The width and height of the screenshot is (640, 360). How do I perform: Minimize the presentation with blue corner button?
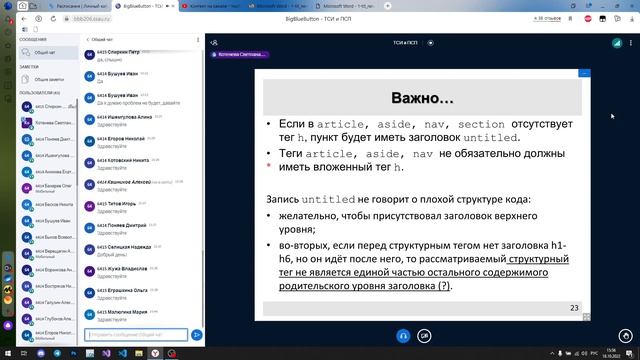click(584, 73)
